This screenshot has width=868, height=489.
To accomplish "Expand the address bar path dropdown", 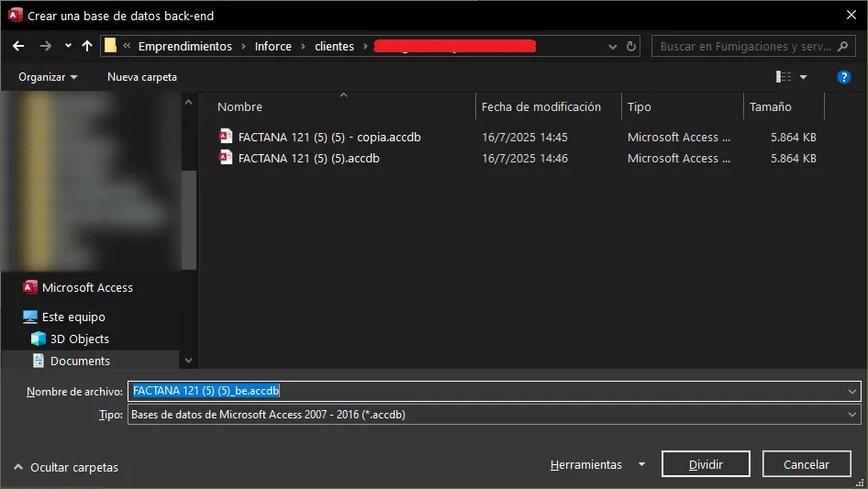I will (x=611, y=46).
